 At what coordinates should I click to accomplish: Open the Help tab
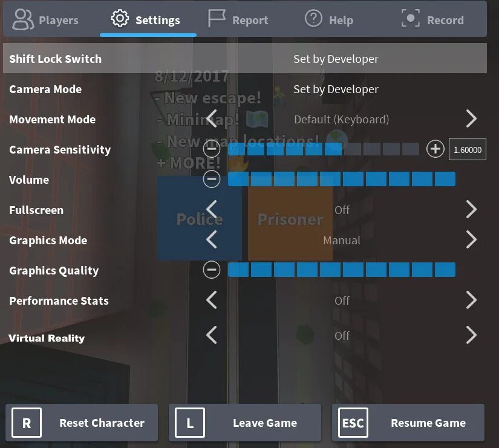342,20
